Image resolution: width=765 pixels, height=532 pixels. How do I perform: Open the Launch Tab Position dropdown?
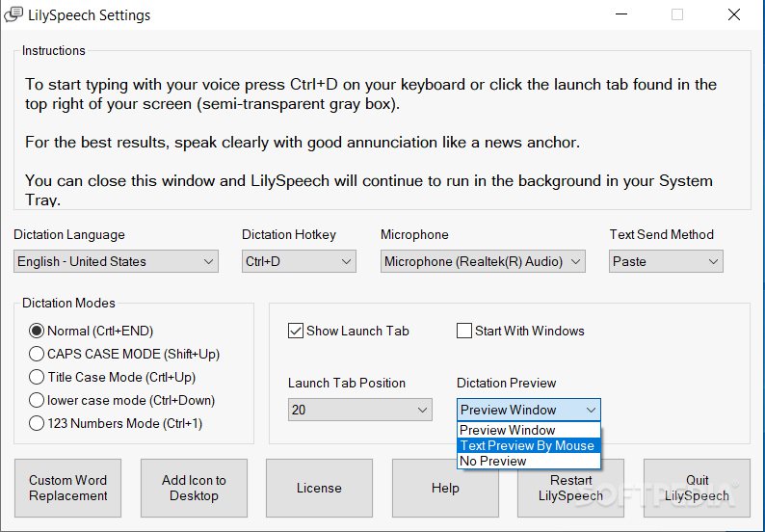coord(360,410)
